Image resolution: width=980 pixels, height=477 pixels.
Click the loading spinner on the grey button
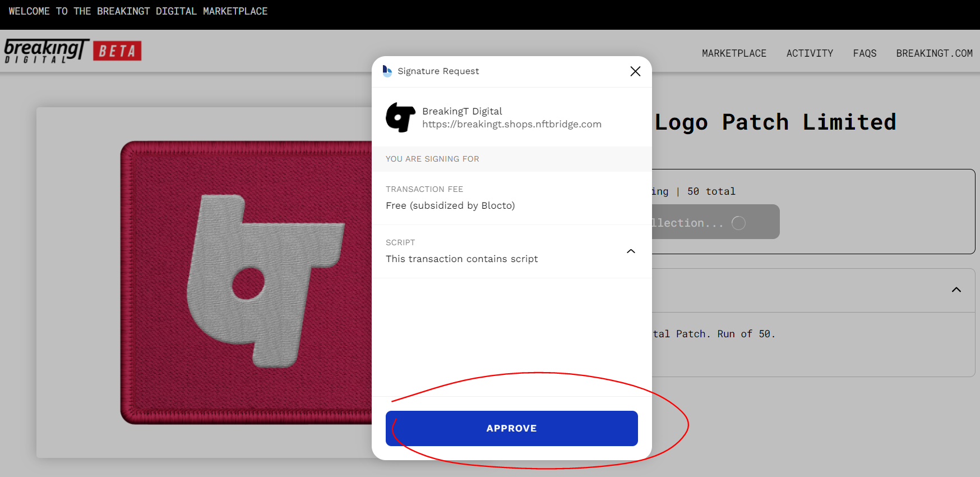pyautogui.click(x=738, y=223)
